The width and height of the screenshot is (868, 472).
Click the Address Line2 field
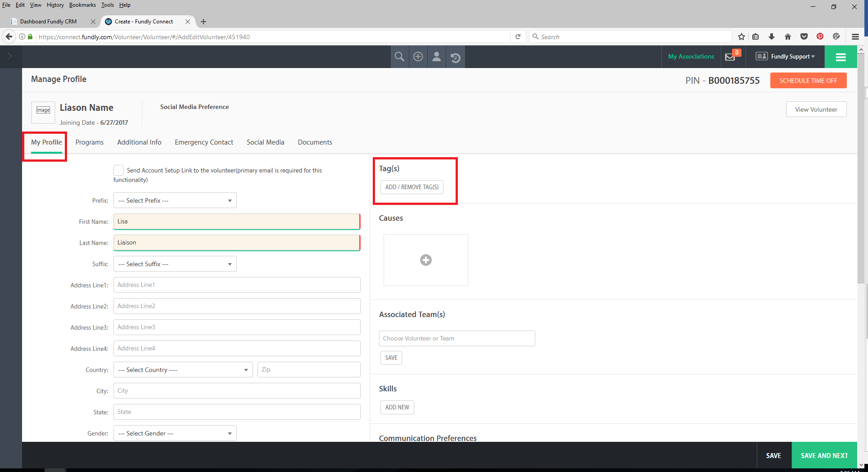click(x=237, y=306)
